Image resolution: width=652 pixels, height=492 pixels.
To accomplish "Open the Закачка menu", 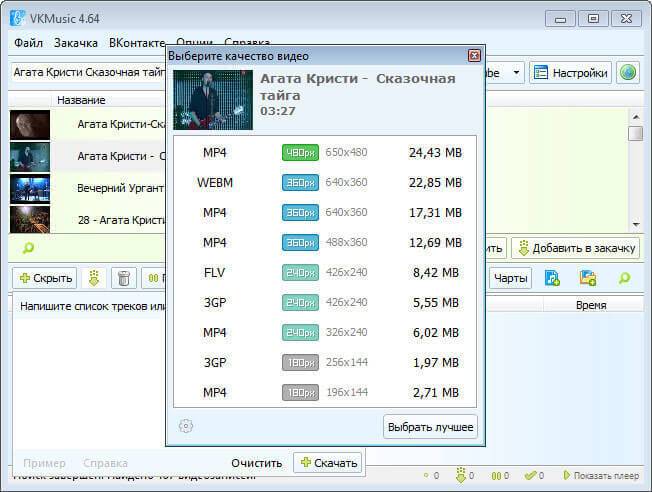I will click(x=76, y=43).
